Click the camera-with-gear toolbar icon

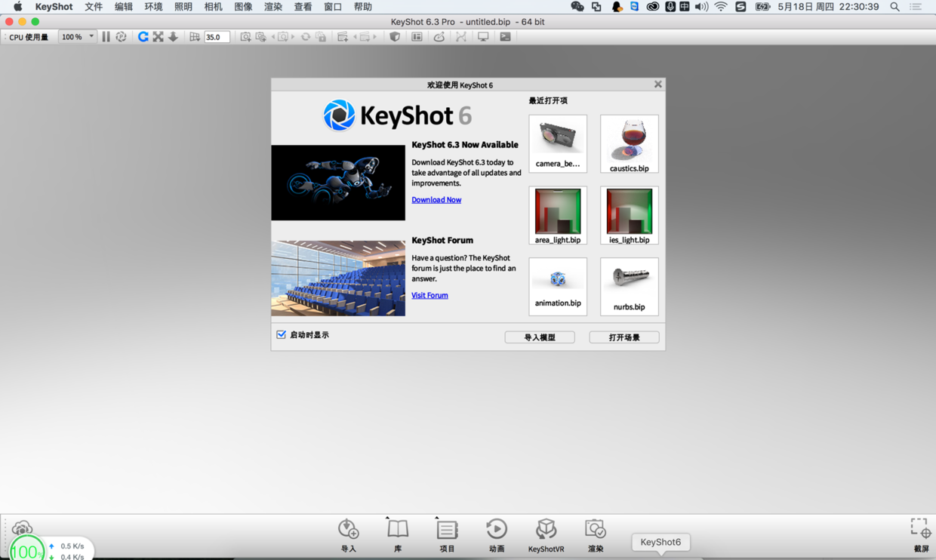tap(261, 36)
